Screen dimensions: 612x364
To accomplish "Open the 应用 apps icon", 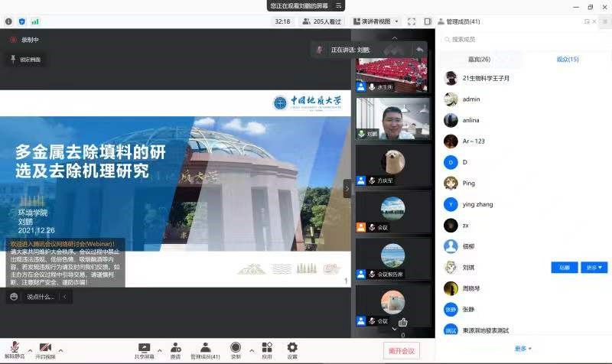I will [x=267, y=348].
